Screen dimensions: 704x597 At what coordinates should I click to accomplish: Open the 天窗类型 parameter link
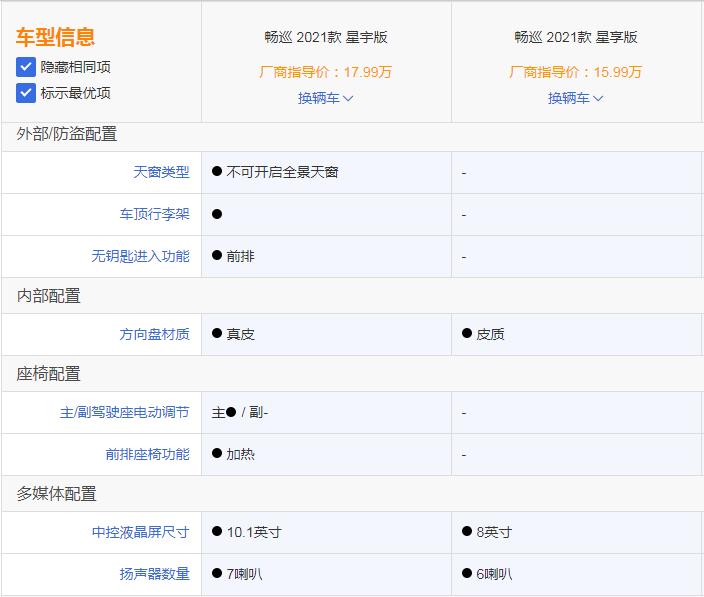161,172
